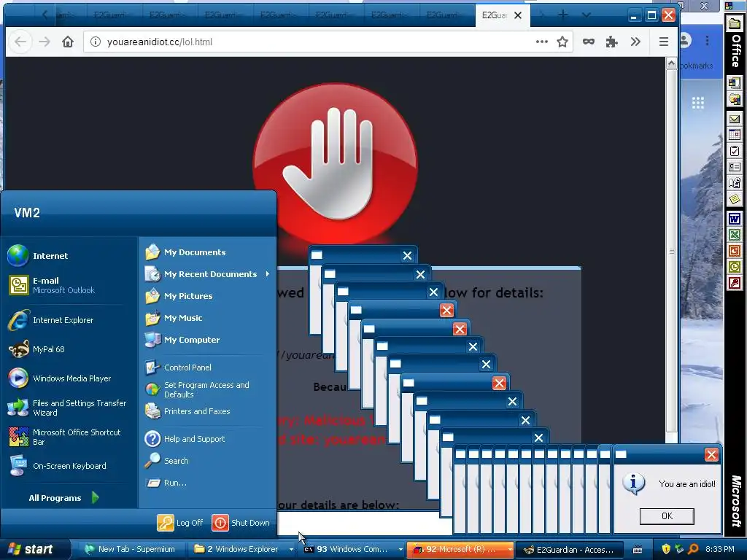Close the active E2Guardian tab
747x560 pixels.
pyautogui.click(x=518, y=15)
